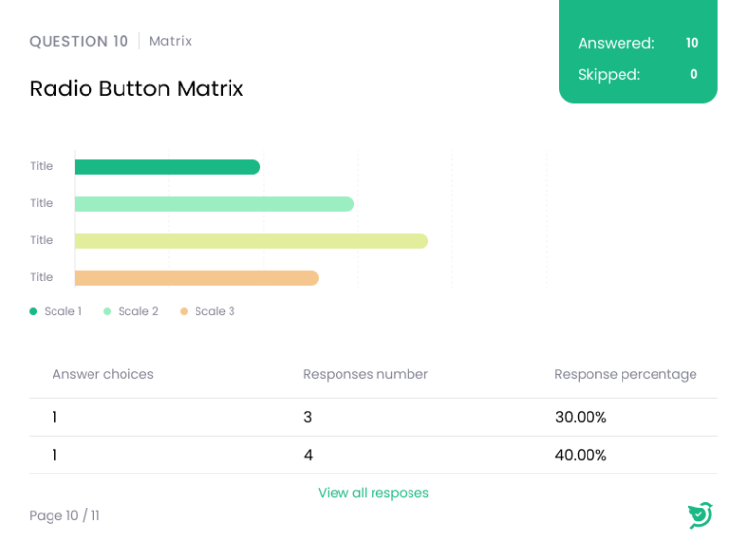Click the Matrix question type label
747x560 pixels.
pyautogui.click(x=170, y=41)
